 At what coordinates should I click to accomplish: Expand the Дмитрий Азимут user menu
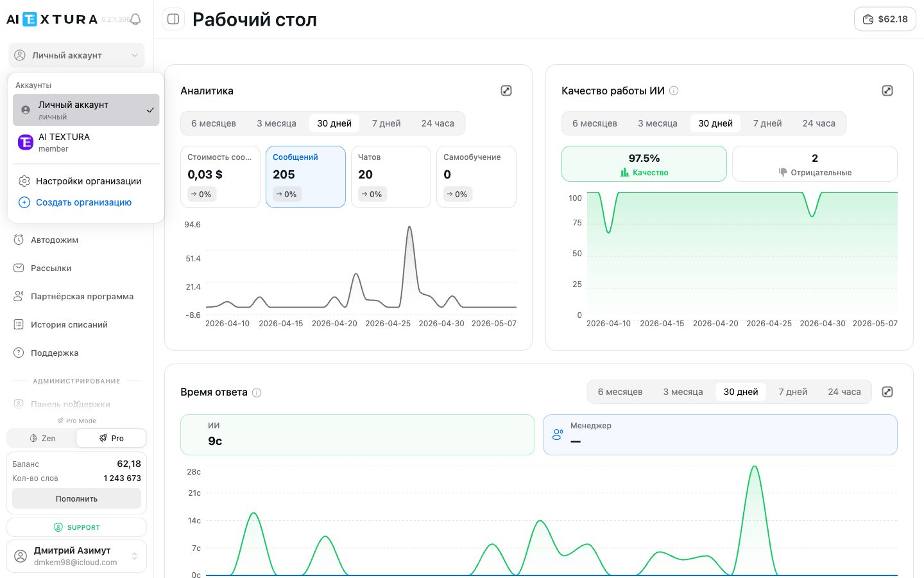(76, 556)
